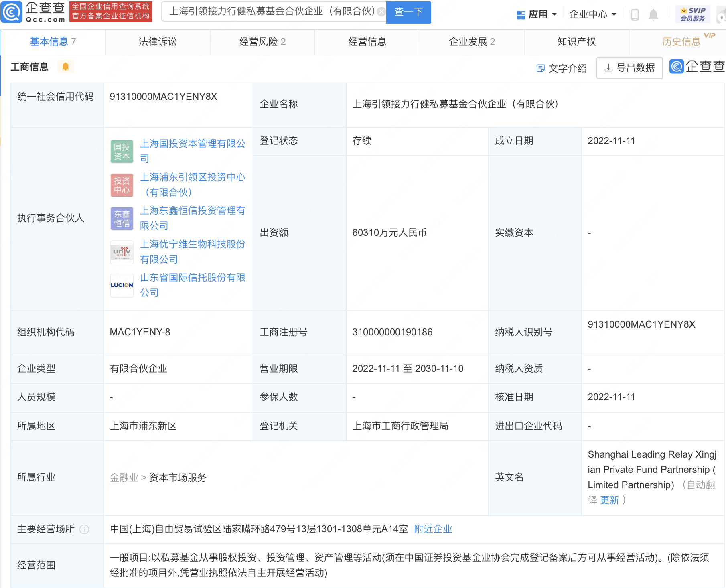Open 上海优宁维生物科技股份有限公司 link
The image size is (726, 588).
tap(193, 251)
